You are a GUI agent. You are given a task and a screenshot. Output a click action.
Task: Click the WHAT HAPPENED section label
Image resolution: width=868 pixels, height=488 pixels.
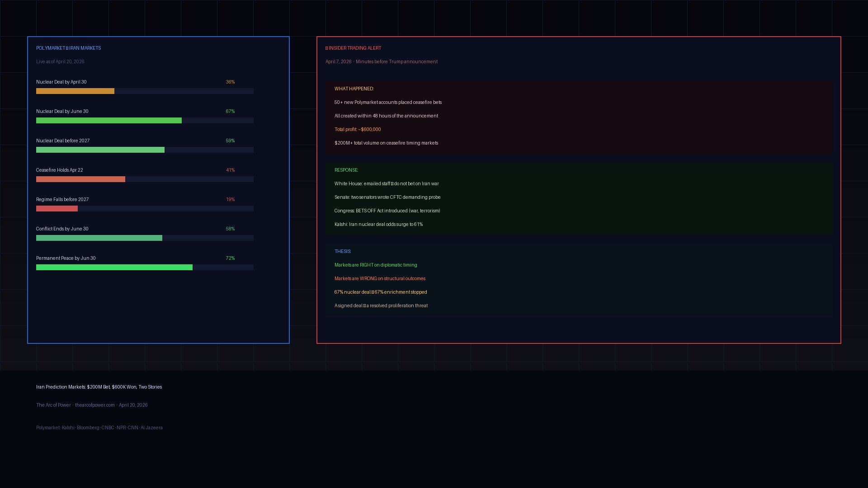pos(354,89)
